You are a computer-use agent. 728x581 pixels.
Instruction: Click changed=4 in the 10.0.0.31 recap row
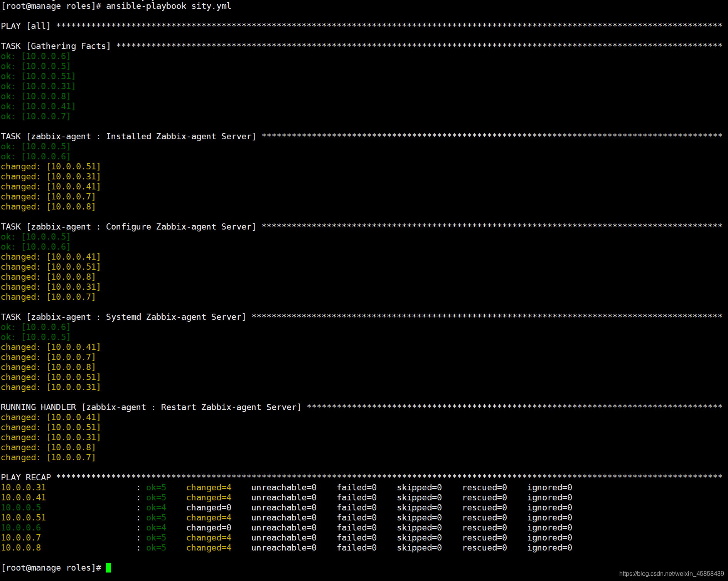[x=209, y=488]
